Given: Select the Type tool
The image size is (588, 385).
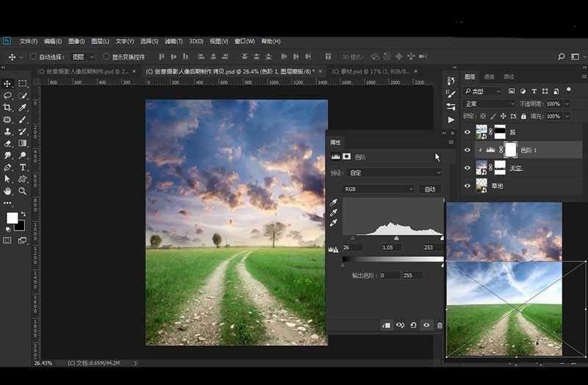Looking at the screenshot, I should (23, 168).
